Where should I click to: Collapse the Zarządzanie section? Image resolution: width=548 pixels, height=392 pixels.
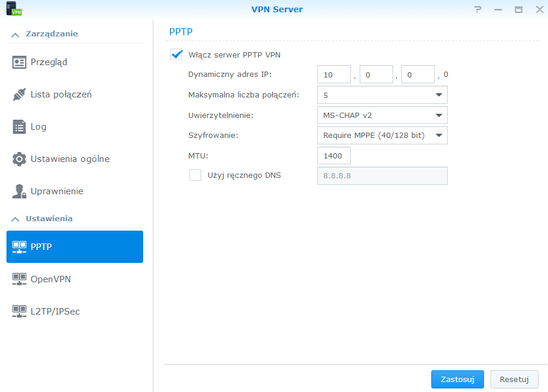15,35
